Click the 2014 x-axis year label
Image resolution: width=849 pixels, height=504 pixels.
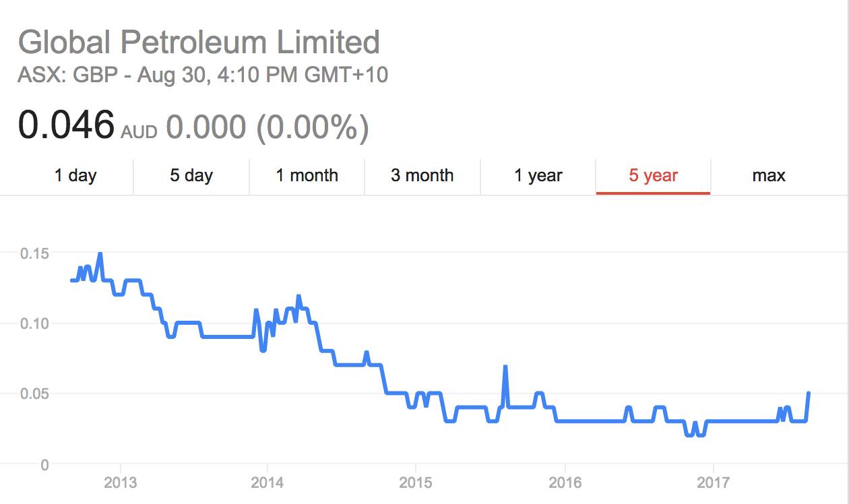(x=268, y=483)
